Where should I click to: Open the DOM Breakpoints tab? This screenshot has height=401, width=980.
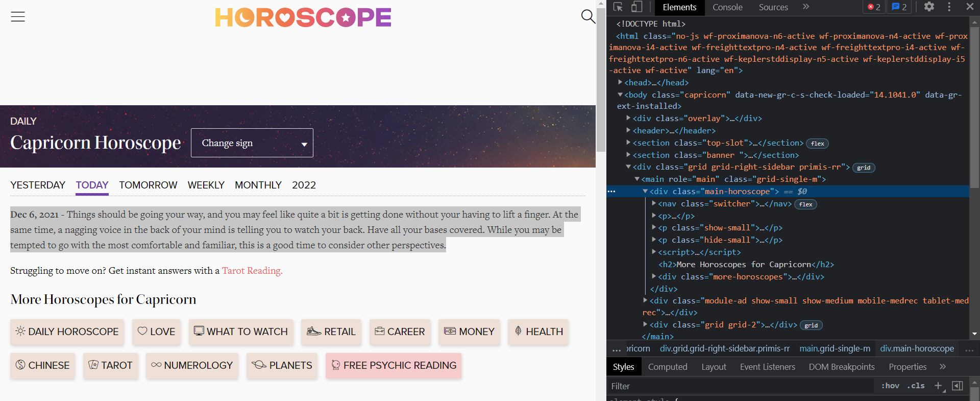tap(842, 367)
